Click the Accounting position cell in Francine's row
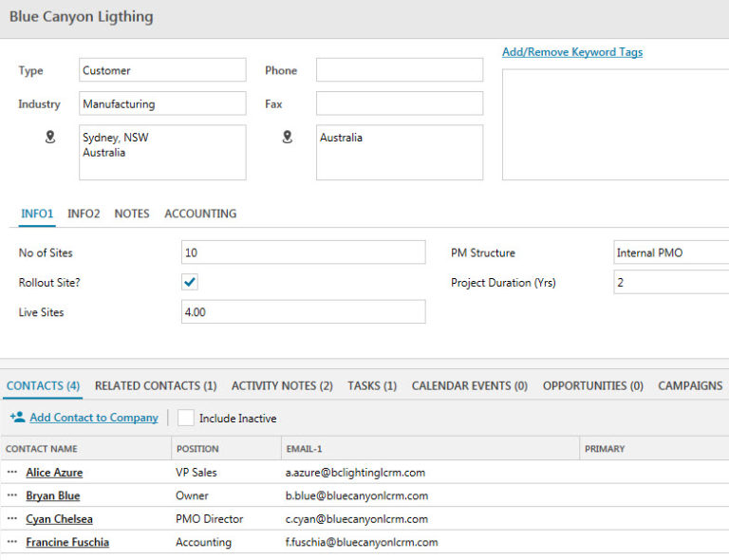The width and height of the screenshot is (729, 560). (x=203, y=542)
